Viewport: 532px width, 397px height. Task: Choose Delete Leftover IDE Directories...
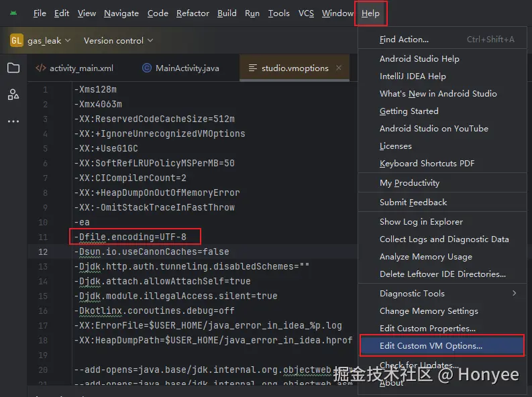tap(442, 274)
